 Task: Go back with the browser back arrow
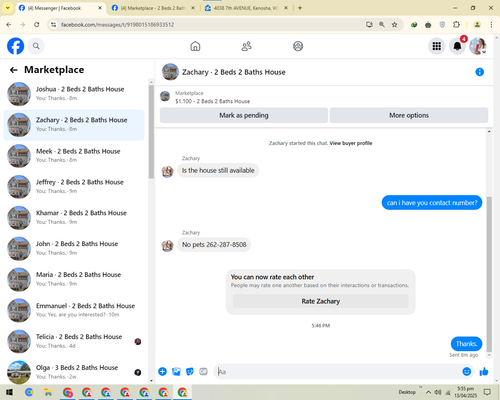[9, 25]
